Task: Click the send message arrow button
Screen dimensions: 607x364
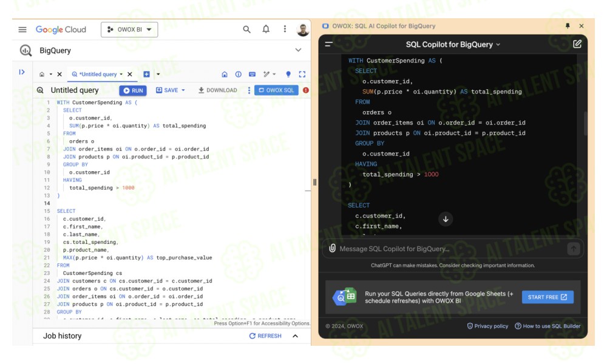Action: click(574, 249)
